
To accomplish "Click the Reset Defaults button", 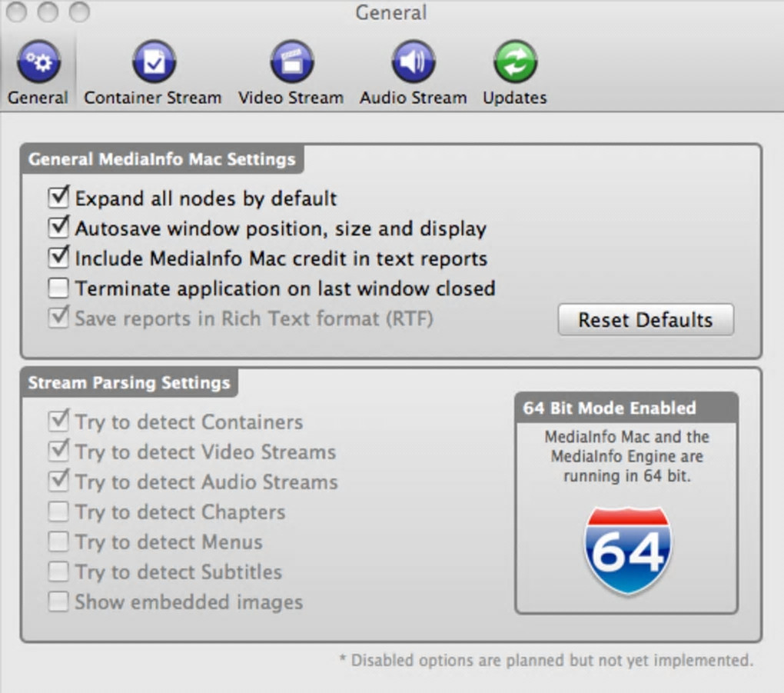I will click(646, 320).
